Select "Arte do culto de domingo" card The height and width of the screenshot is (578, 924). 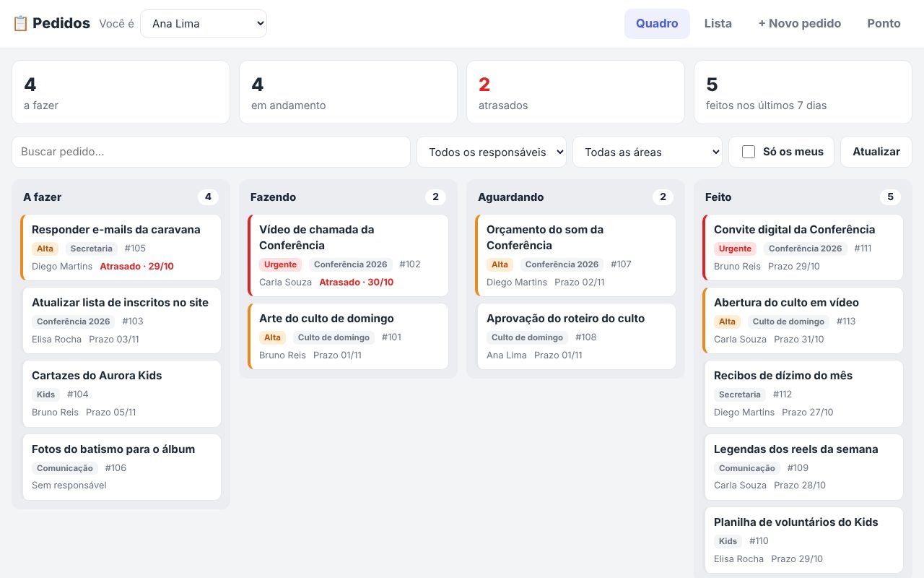(348, 336)
